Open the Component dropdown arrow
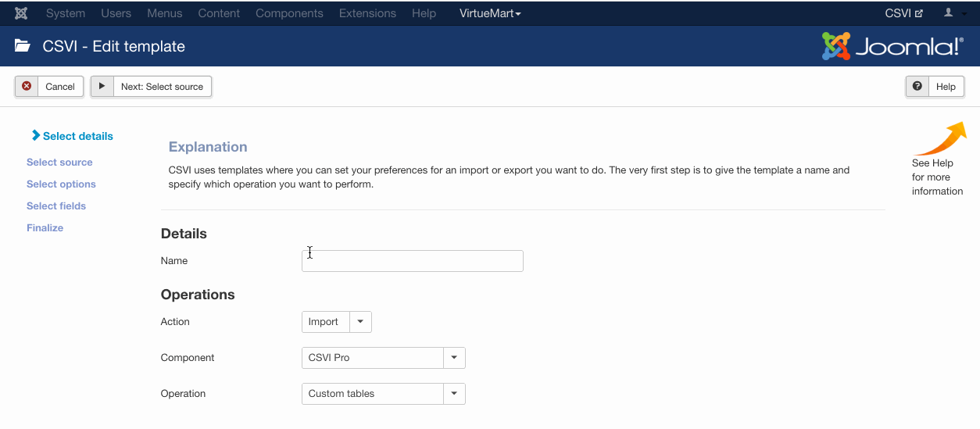 [454, 358]
